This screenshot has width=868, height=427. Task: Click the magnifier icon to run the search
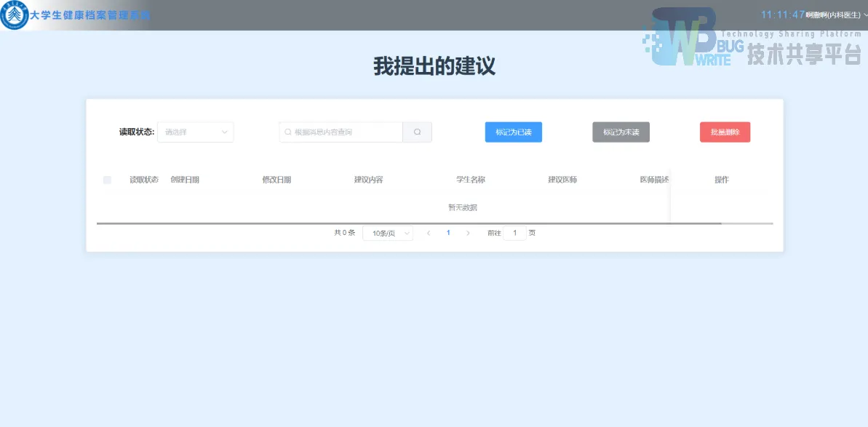point(417,132)
